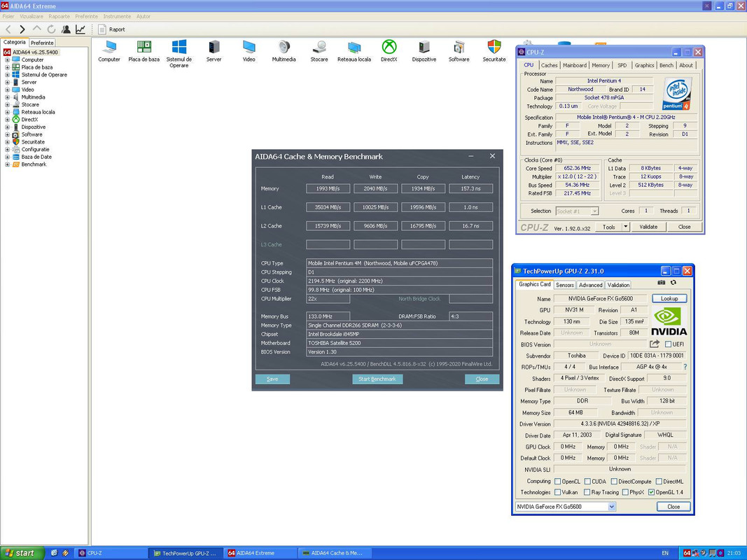Toggle the Vulkan checkbox
747x560 pixels.
(x=558, y=492)
